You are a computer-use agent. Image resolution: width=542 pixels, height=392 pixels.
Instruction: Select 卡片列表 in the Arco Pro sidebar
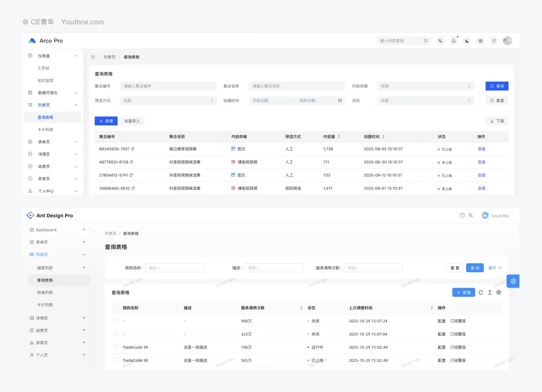(45, 130)
